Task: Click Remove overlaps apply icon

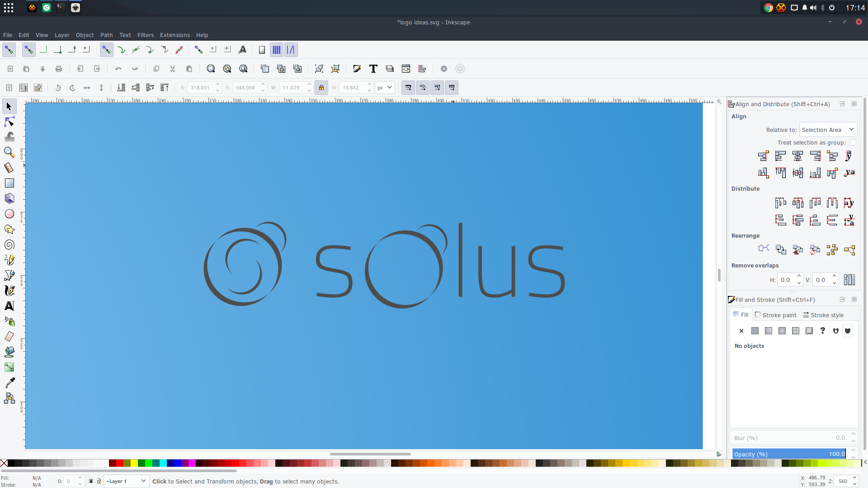Action: (849, 280)
